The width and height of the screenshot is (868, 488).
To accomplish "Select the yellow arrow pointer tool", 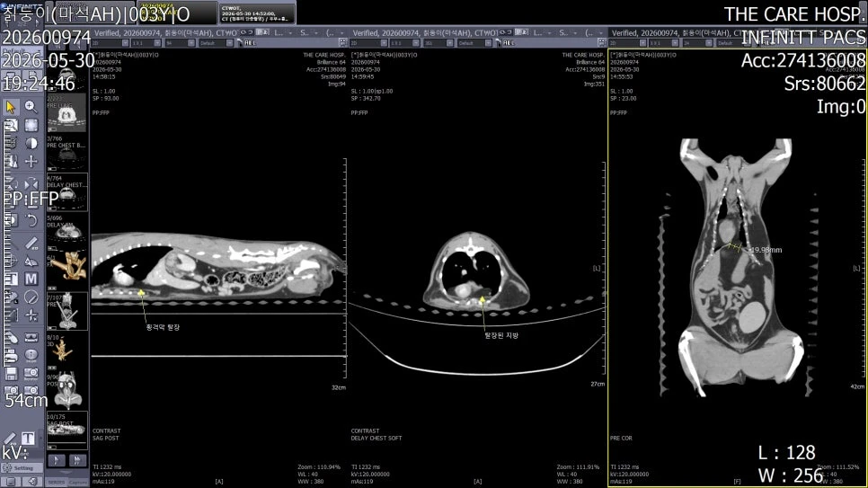I will 11,107.
